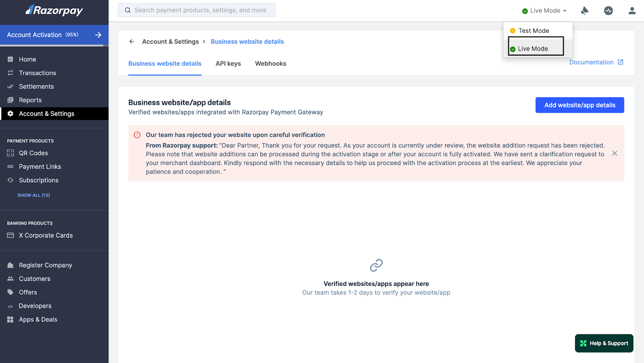The width and height of the screenshot is (644, 363).
Task: Click the Transactions sidebar icon
Action: click(10, 73)
